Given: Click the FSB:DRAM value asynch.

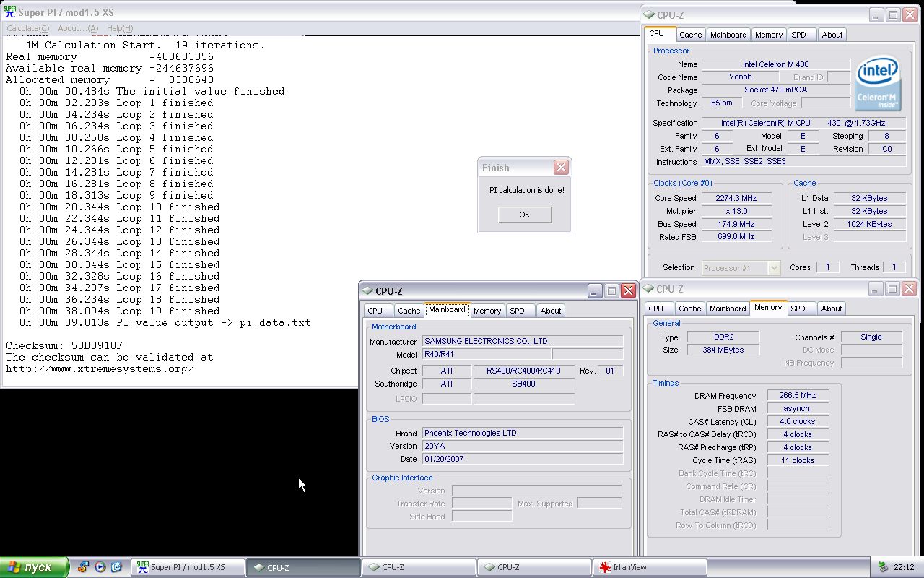Looking at the screenshot, I should point(798,408).
